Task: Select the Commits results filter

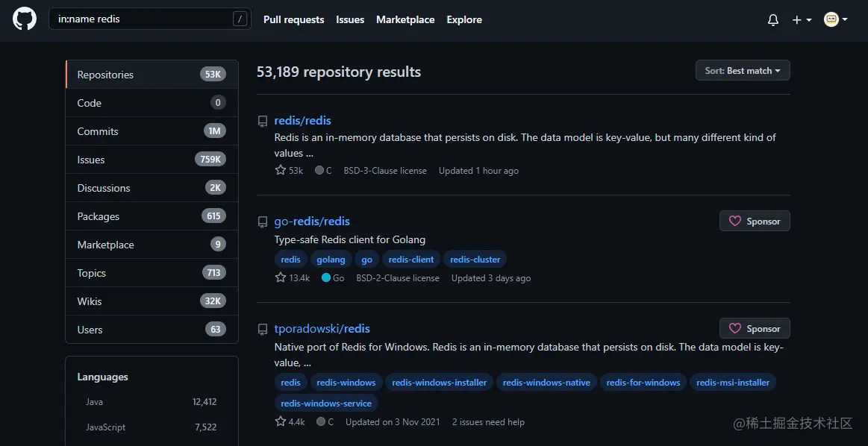Action: tap(152, 131)
